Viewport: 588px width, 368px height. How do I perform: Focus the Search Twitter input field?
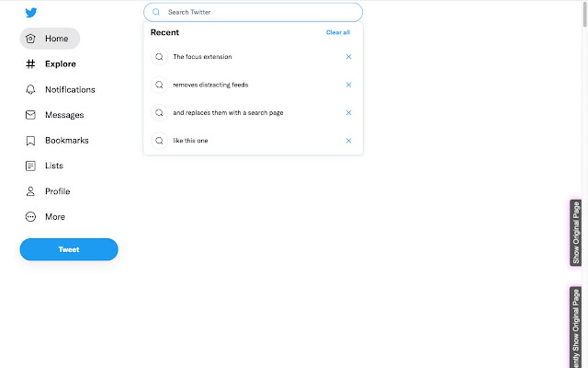pos(259,12)
